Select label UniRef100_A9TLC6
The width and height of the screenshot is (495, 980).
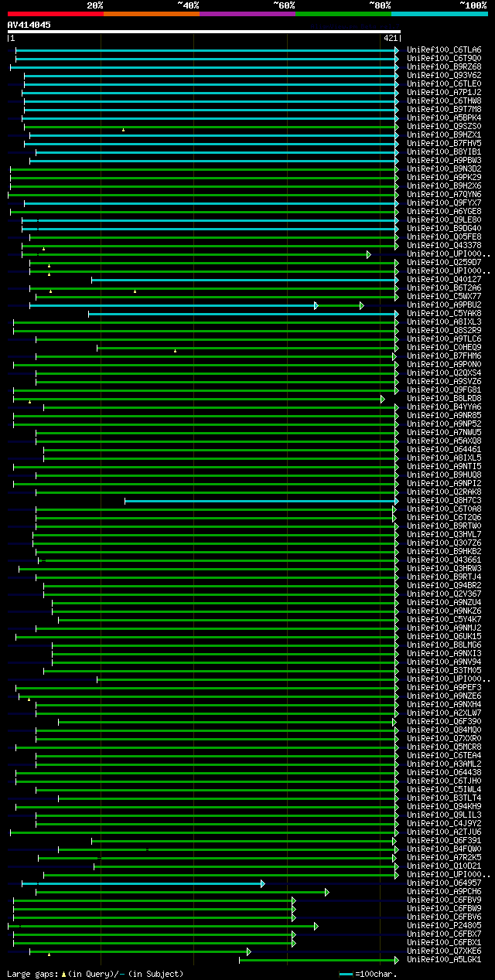point(444,339)
